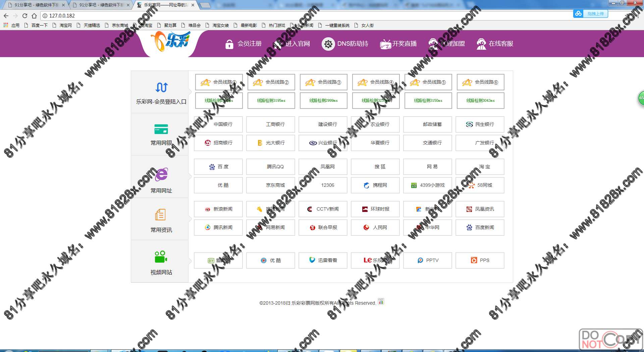
Task: Open 招商银行 bank link
Action: coord(218,143)
